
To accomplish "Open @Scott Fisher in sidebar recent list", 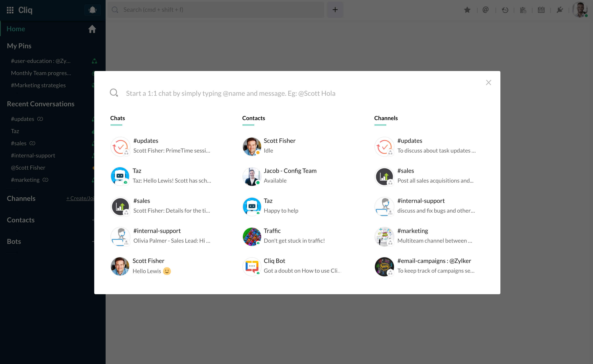I will [28, 168].
